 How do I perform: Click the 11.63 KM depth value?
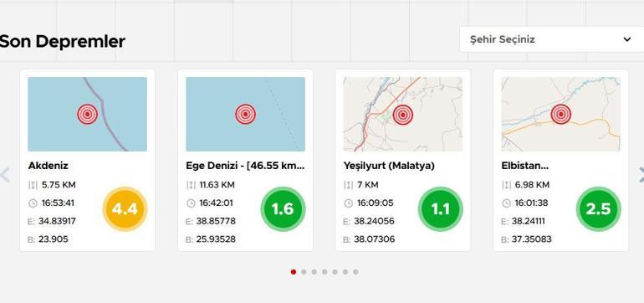217,185
